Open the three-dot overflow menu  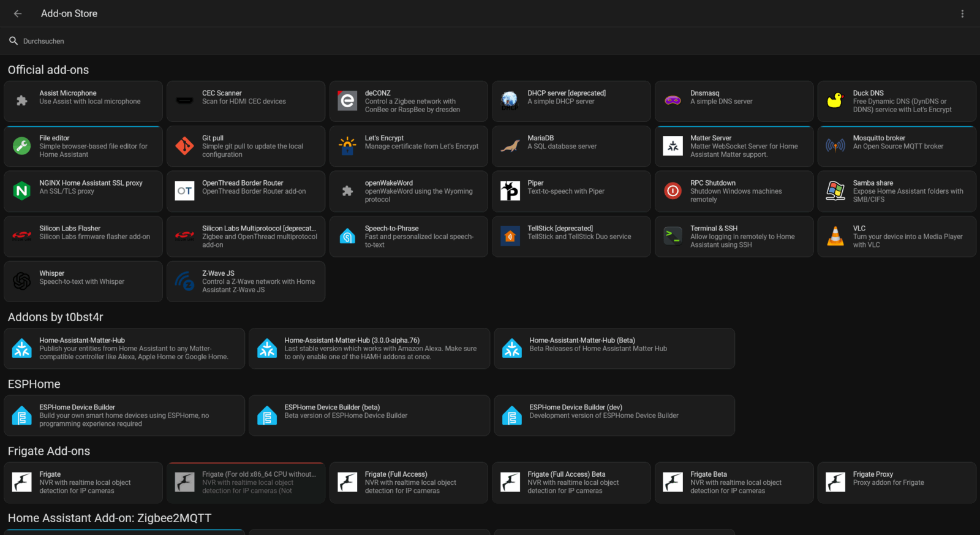pyautogui.click(x=962, y=13)
